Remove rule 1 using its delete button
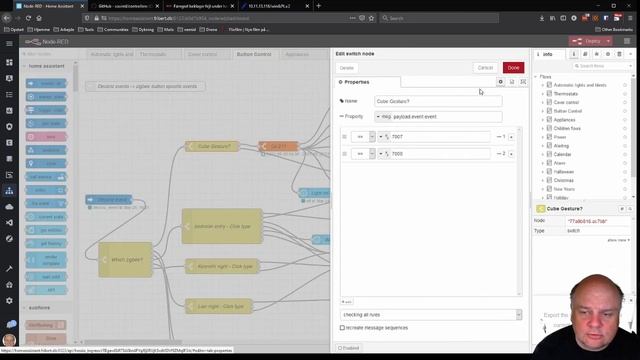This screenshot has width=640, height=360. (x=511, y=137)
